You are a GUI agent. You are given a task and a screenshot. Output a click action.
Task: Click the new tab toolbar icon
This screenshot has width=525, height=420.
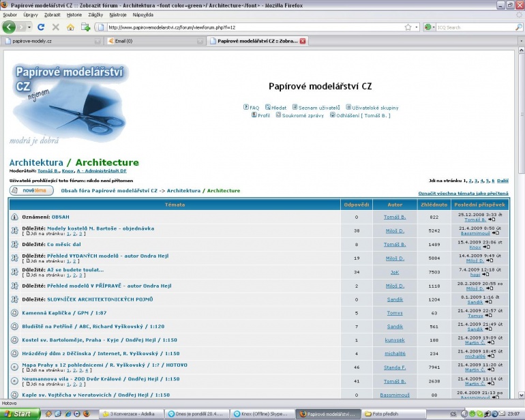tap(86, 27)
